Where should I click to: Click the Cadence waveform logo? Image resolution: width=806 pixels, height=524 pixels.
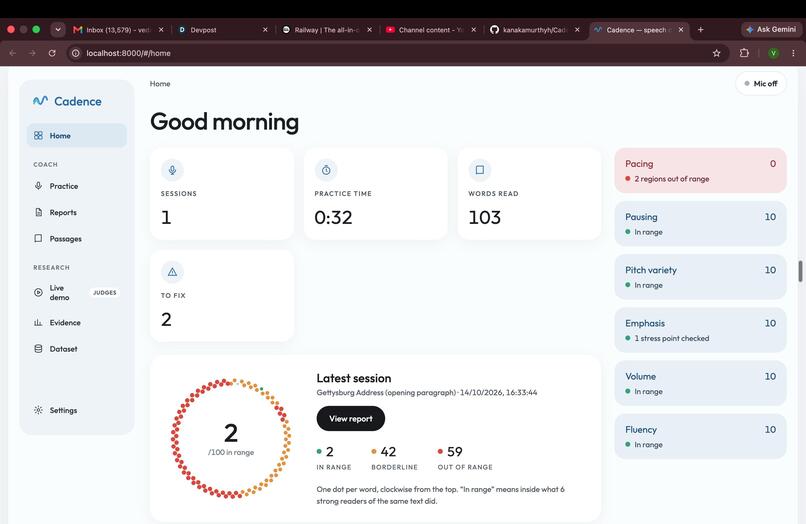click(x=41, y=101)
